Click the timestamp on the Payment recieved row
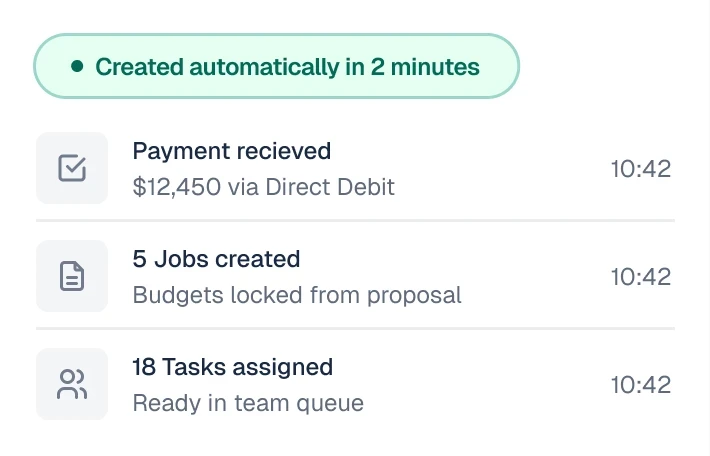Viewport: 710px width, 456px height. (640, 168)
